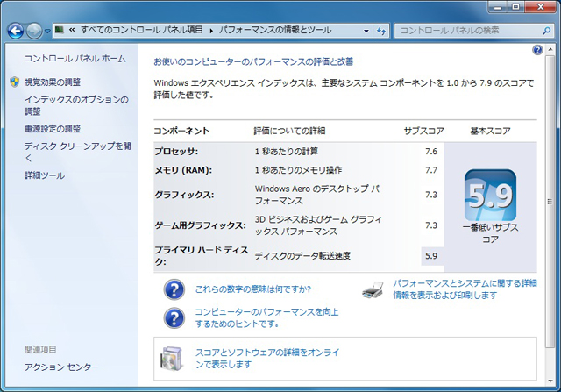Click the 評価についての詳細 column header
561x392 pixels.
point(289,131)
